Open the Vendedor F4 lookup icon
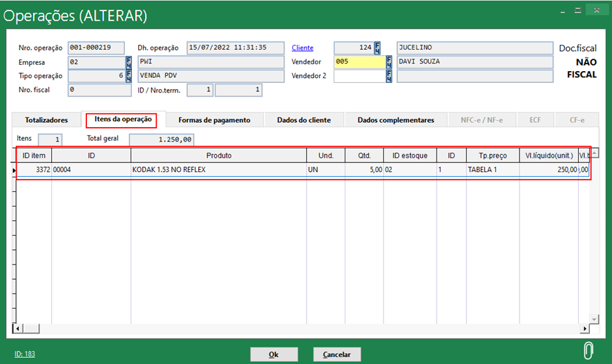 point(389,62)
